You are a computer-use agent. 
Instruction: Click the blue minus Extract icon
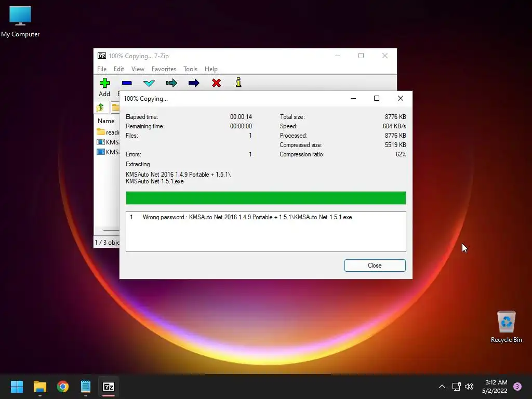[x=127, y=83]
